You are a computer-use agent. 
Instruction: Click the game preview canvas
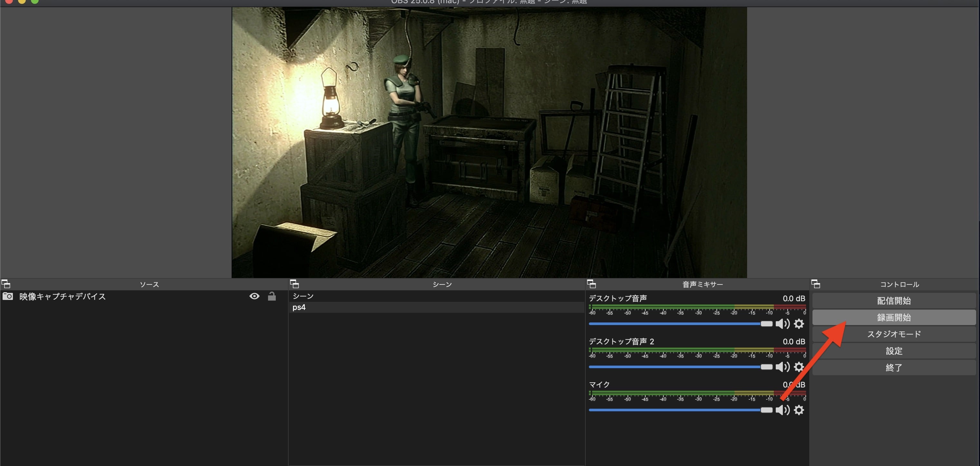click(x=489, y=143)
